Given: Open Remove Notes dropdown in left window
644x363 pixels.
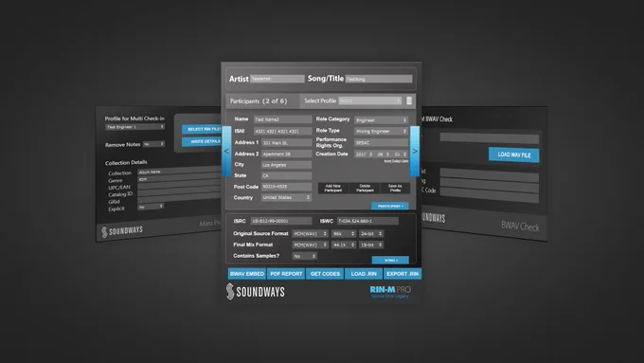Looking at the screenshot, I should 153,144.
